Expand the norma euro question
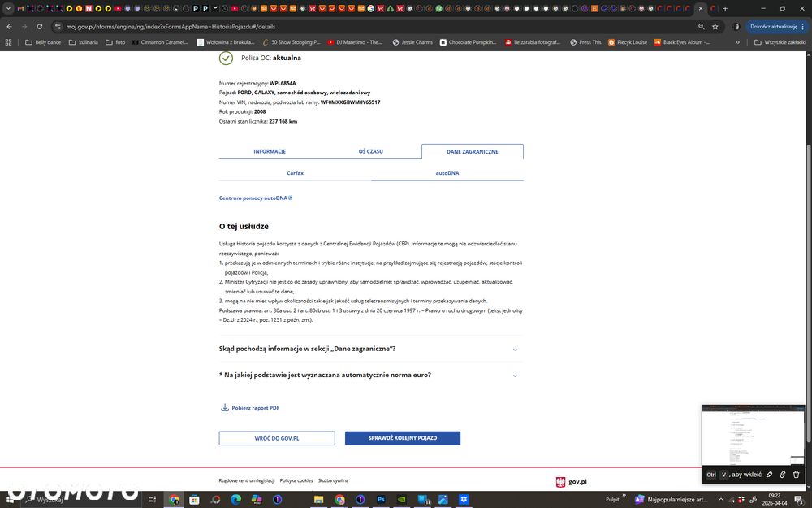Viewport: 812px width, 508px height. coord(371,375)
